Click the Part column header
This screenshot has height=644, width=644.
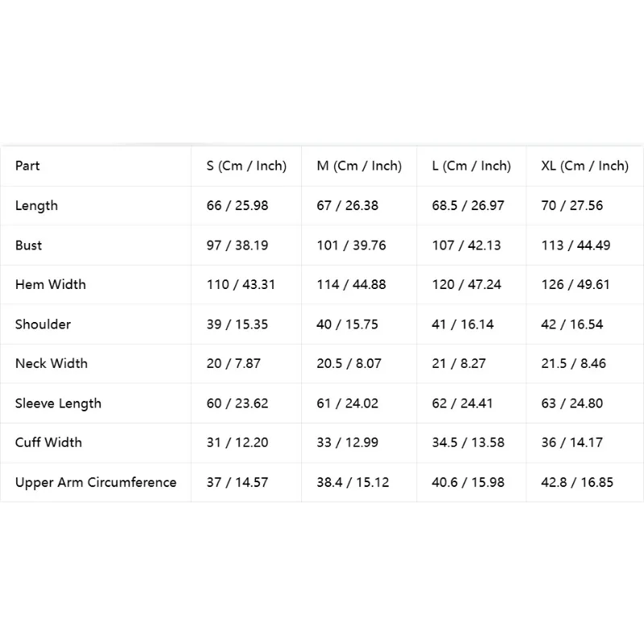[x=27, y=166]
